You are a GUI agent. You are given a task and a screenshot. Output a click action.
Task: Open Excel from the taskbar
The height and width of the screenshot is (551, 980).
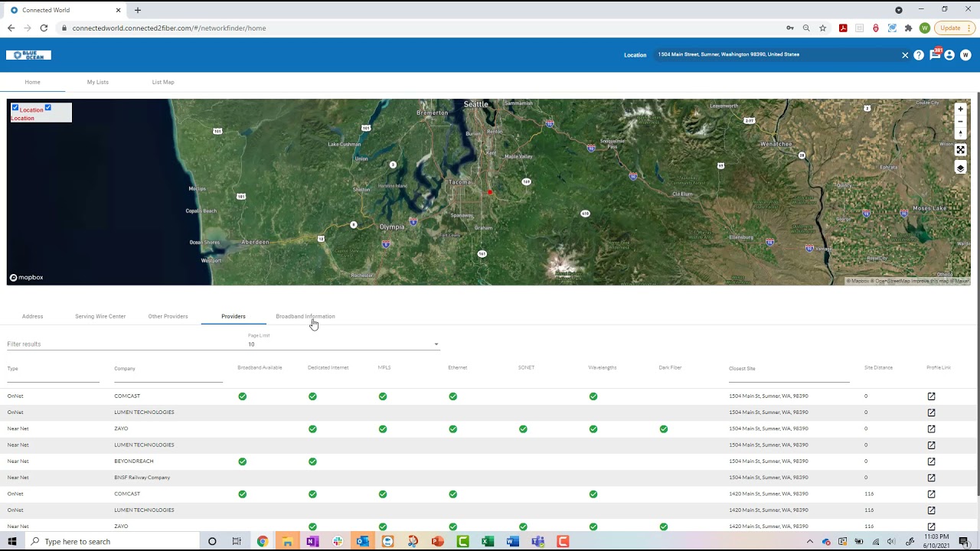click(488, 542)
